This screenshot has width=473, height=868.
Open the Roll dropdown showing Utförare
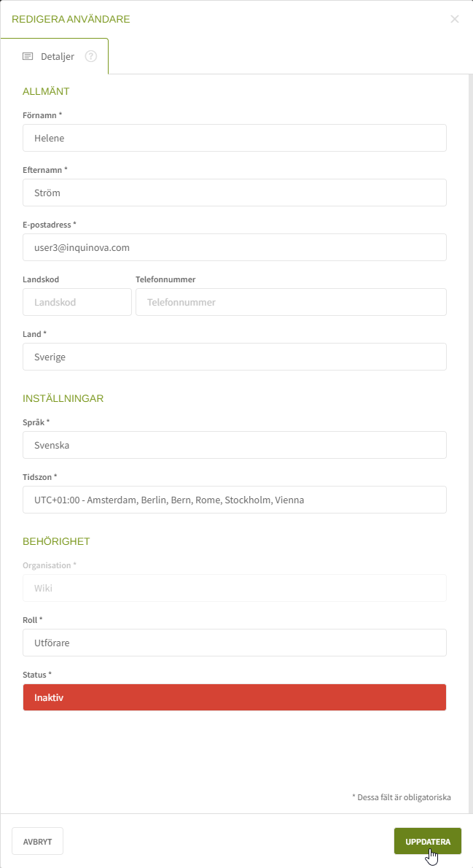point(234,643)
